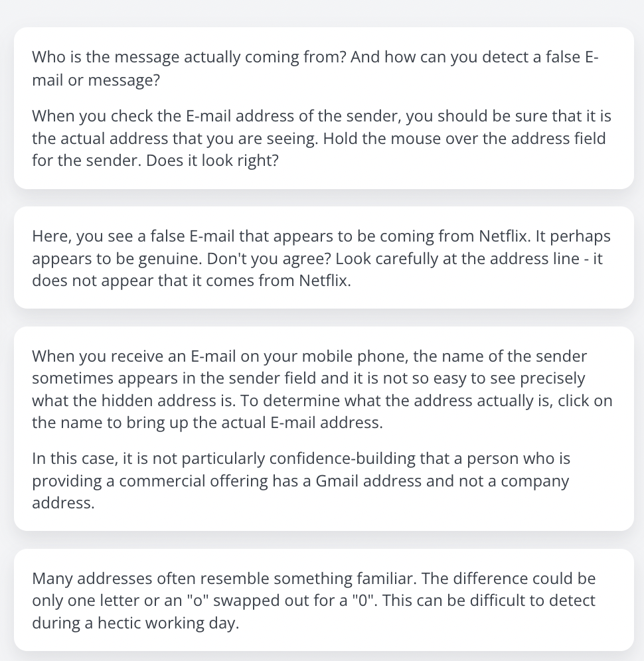Image resolution: width=644 pixels, height=661 pixels.
Task: Select the paragraph beginning 'When you receive an E-mail'
Action: pyautogui.click(x=322, y=389)
